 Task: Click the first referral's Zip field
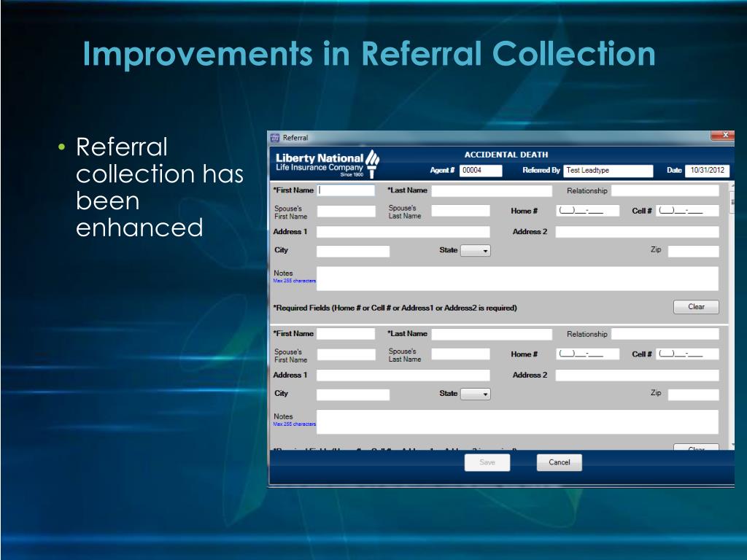[x=693, y=252]
